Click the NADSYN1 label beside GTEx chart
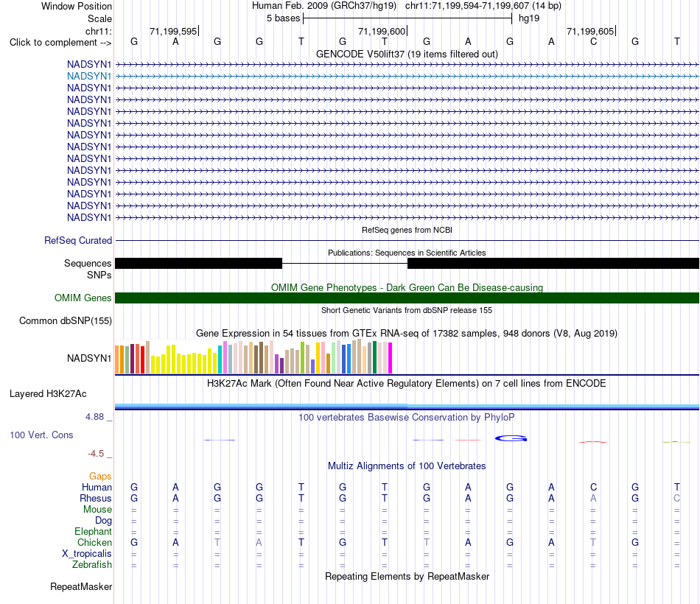700x604 pixels. (x=89, y=358)
